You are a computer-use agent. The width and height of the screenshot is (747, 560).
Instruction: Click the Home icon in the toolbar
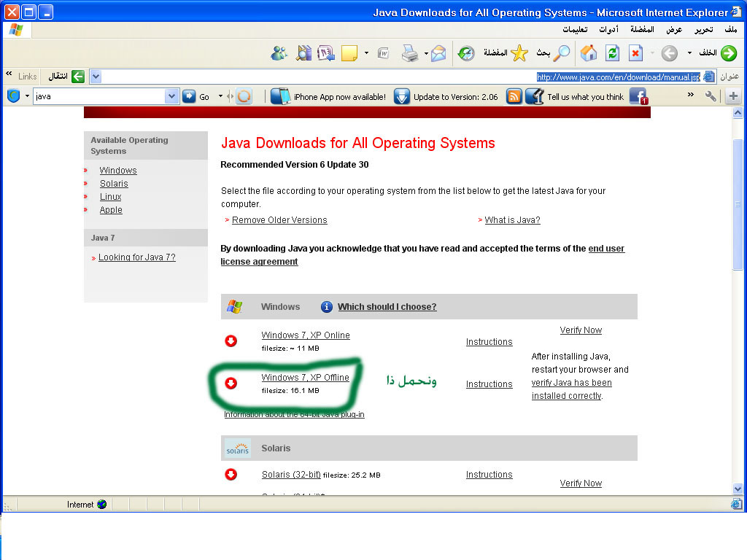click(x=589, y=53)
